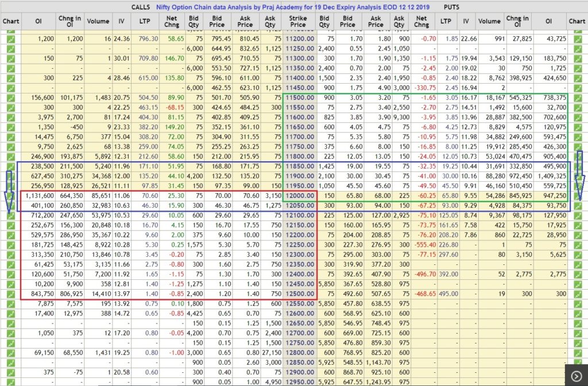Image resolution: width=588 pixels, height=386 pixels.
Task: Click the PUTS section label at top
Action: click(455, 7)
